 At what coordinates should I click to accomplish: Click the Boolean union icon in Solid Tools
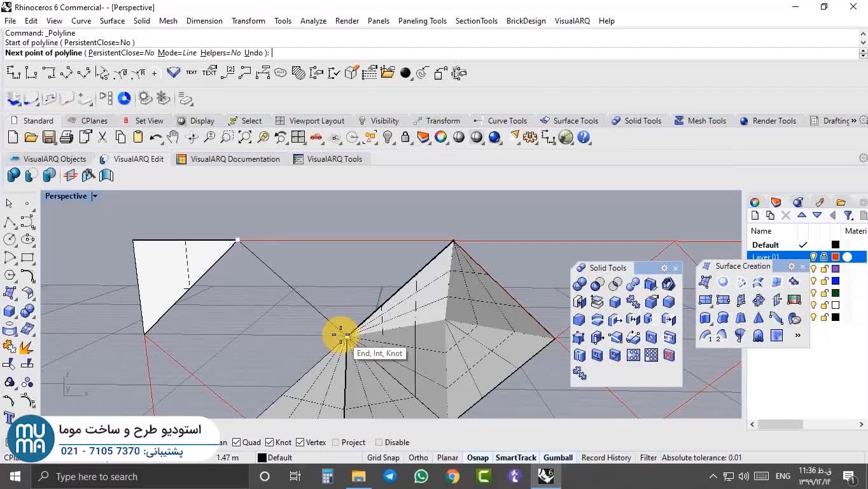tap(580, 284)
